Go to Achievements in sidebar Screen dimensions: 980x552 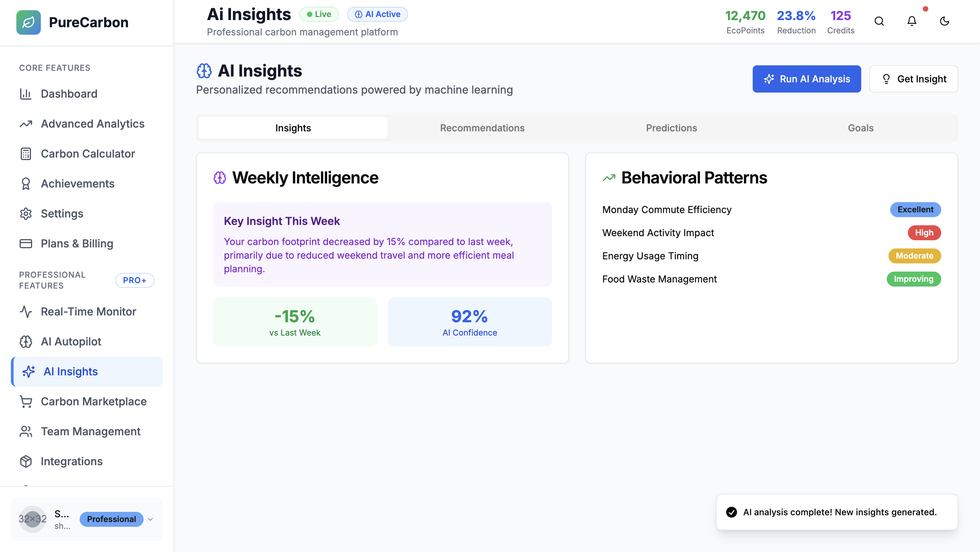(x=77, y=184)
